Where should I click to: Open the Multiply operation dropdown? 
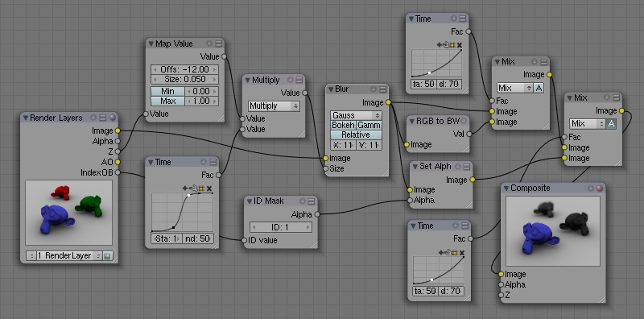point(274,106)
